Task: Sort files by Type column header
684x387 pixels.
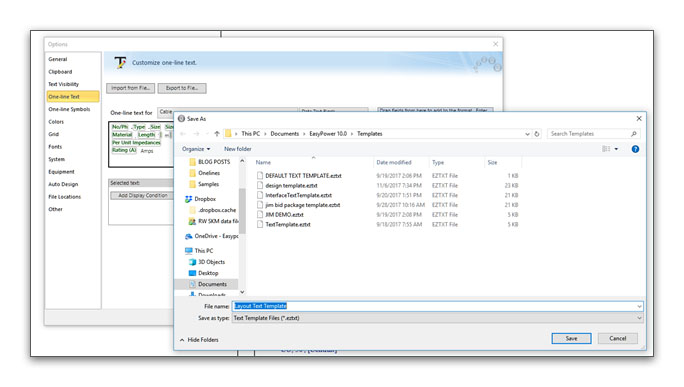Action: 438,163
